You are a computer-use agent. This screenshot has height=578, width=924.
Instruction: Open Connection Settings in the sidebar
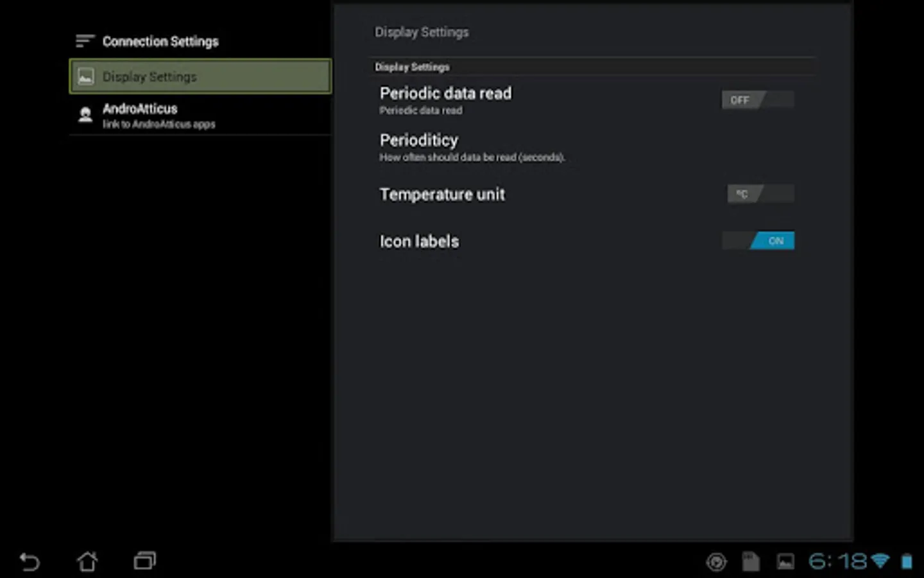pyautogui.click(x=200, y=42)
